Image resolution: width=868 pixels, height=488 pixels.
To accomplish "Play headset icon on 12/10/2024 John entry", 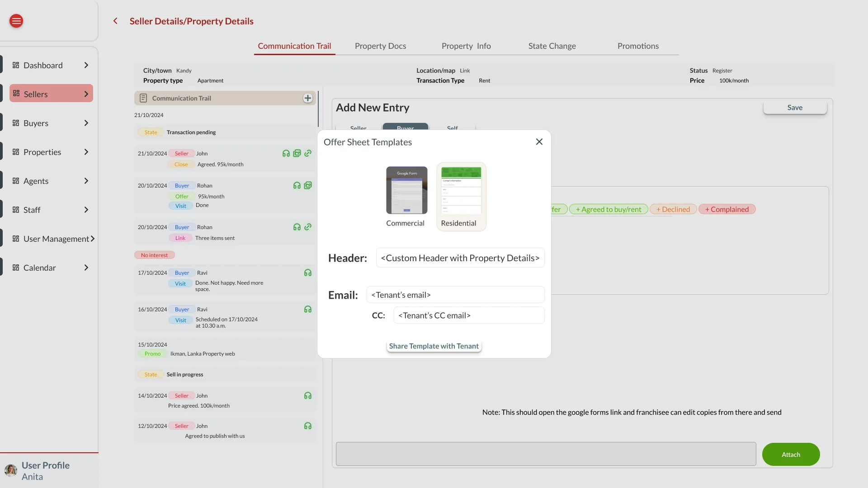I will click(308, 426).
